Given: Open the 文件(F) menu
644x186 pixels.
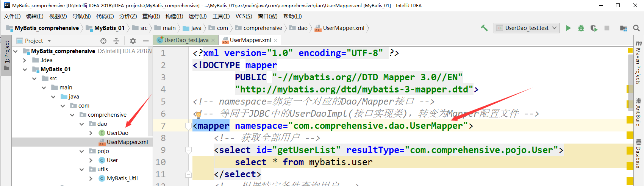Looking at the screenshot, I should [x=12, y=16].
